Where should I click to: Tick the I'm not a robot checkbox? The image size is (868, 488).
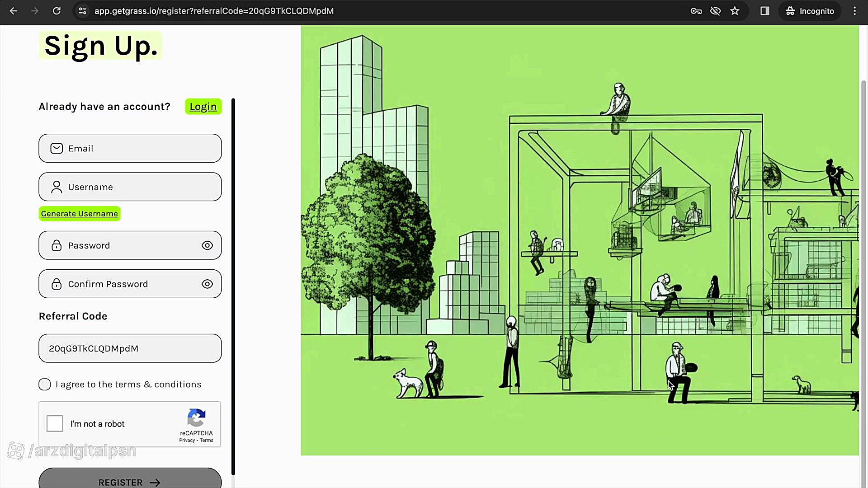pyautogui.click(x=55, y=423)
